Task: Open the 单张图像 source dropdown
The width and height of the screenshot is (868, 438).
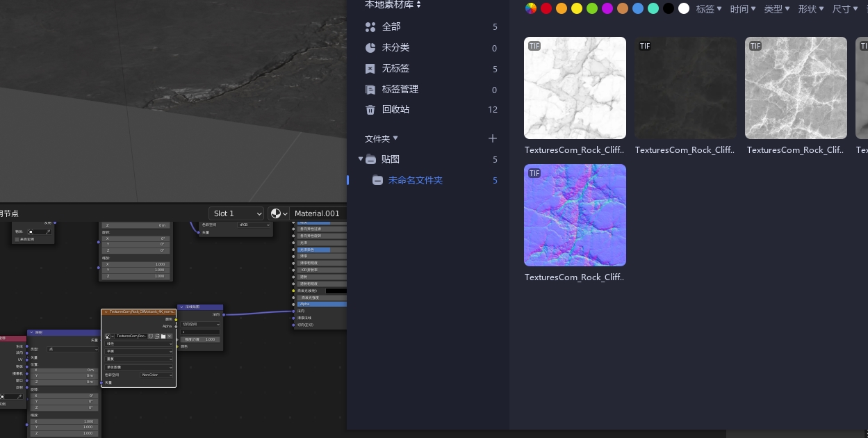Action: 139,367
